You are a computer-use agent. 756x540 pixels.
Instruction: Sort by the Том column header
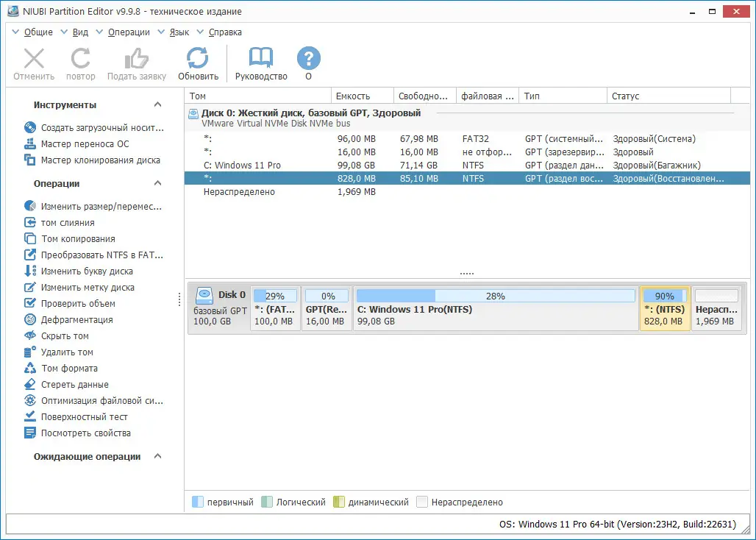click(258, 96)
